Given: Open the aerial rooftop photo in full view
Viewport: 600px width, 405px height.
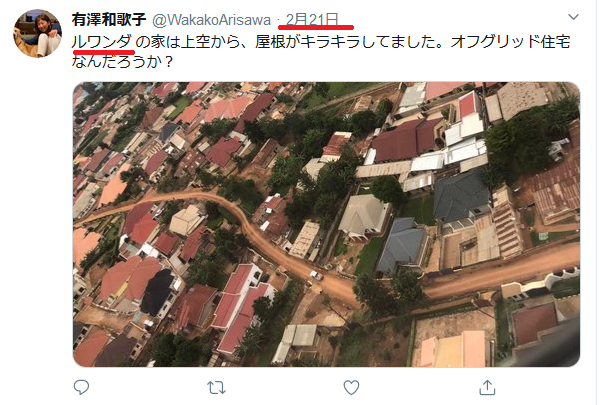Looking at the screenshot, I should (326, 224).
